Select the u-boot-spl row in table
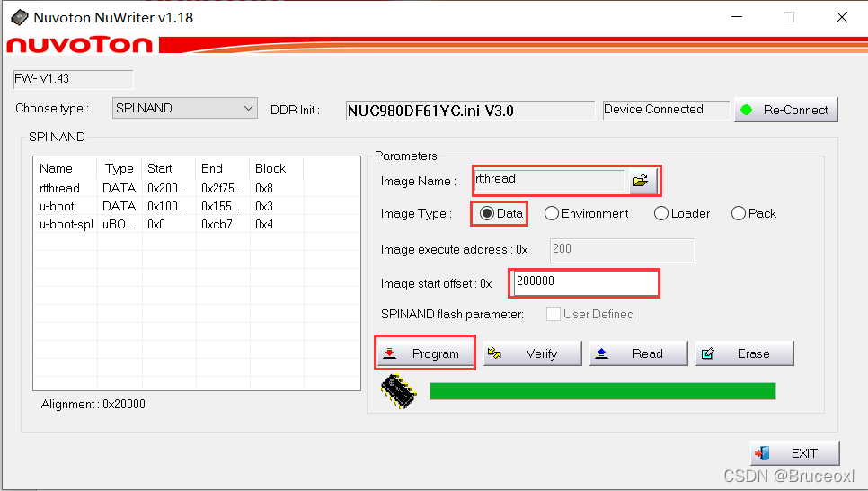Screen dimensions: 868x491 coord(197,225)
